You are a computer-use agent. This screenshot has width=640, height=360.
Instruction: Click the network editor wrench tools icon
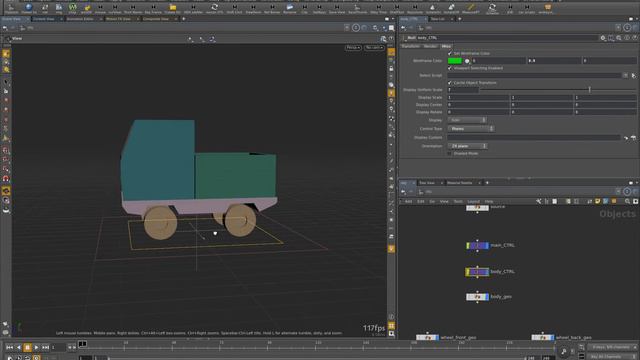(538, 201)
